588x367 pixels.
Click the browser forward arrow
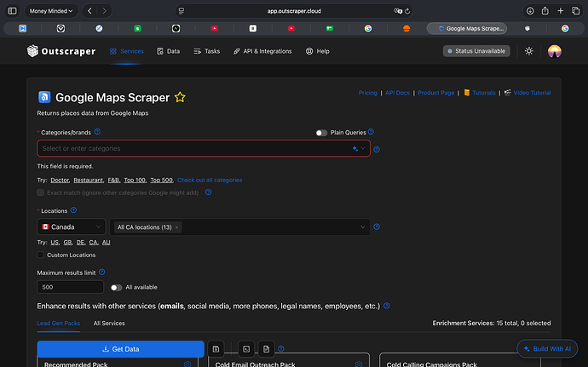tap(104, 11)
